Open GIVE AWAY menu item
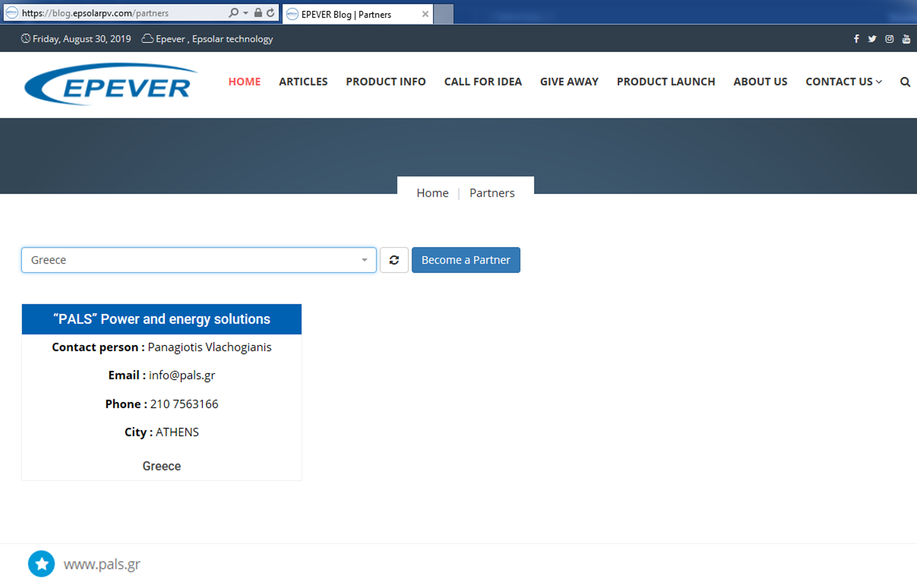Image resolution: width=917 pixels, height=588 pixels. [x=569, y=82]
